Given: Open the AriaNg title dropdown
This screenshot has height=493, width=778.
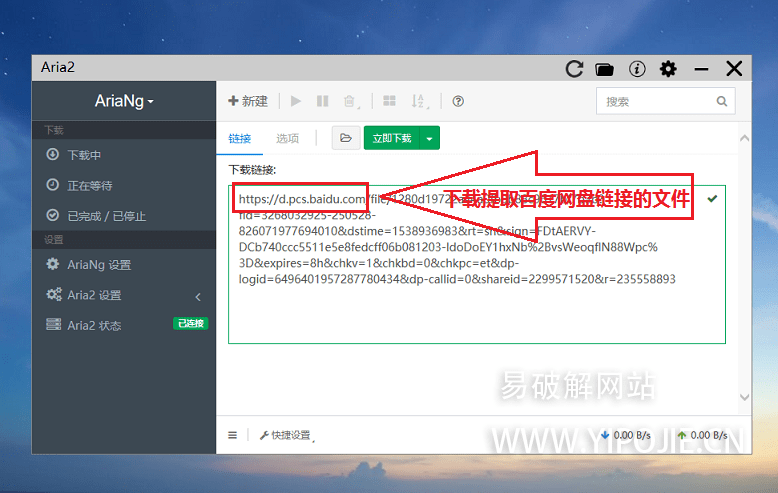Looking at the screenshot, I should click(124, 101).
